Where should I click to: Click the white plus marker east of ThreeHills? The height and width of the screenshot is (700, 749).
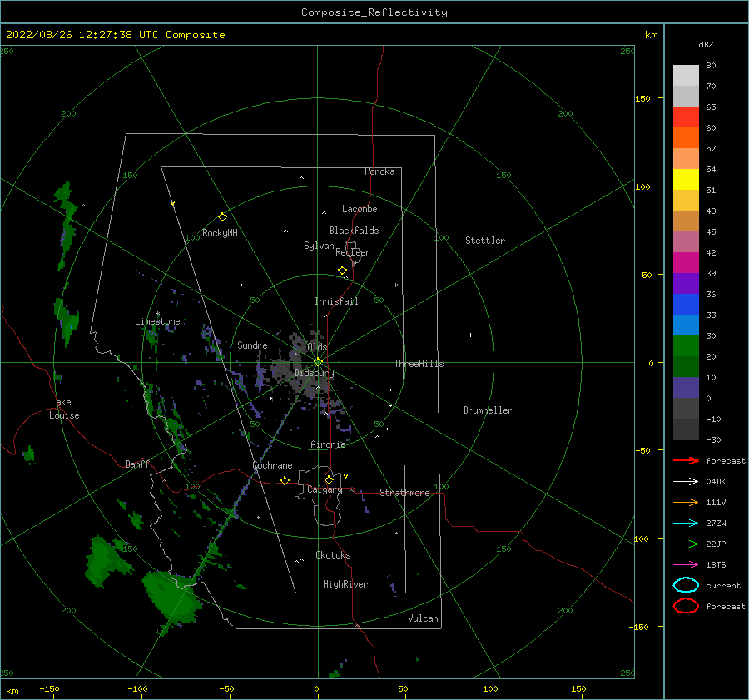point(470,335)
